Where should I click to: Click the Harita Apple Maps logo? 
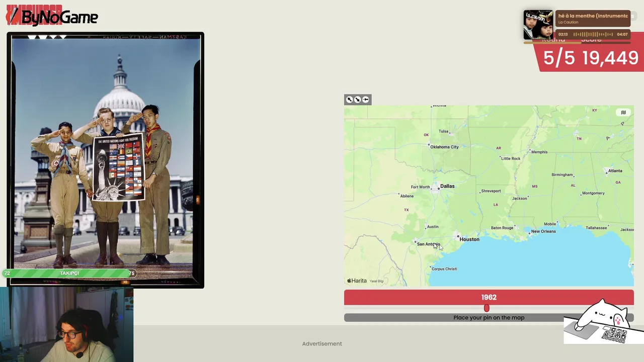click(357, 281)
